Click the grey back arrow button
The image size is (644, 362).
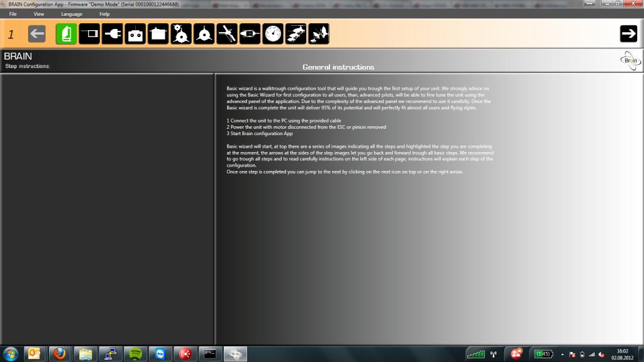click(x=37, y=34)
